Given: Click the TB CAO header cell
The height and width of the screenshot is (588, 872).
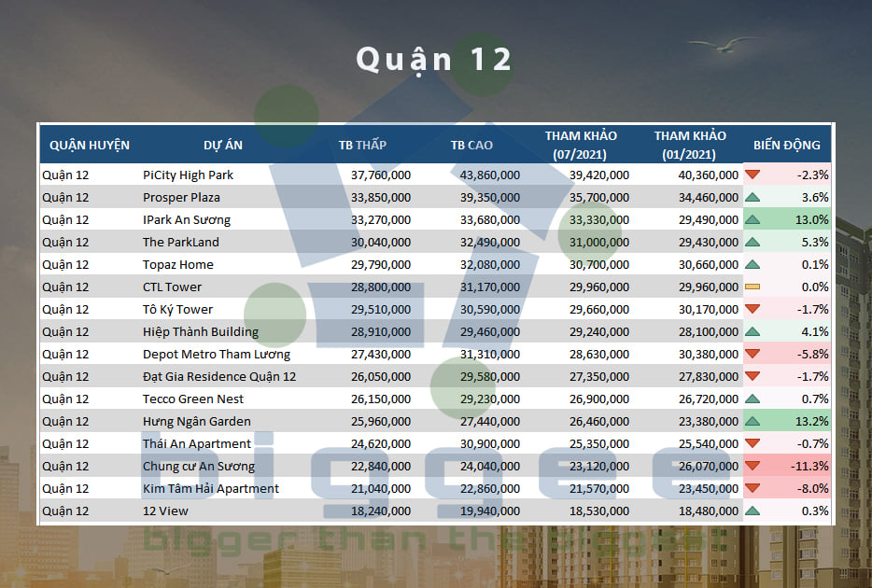Looking at the screenshot, I should 471,145.
